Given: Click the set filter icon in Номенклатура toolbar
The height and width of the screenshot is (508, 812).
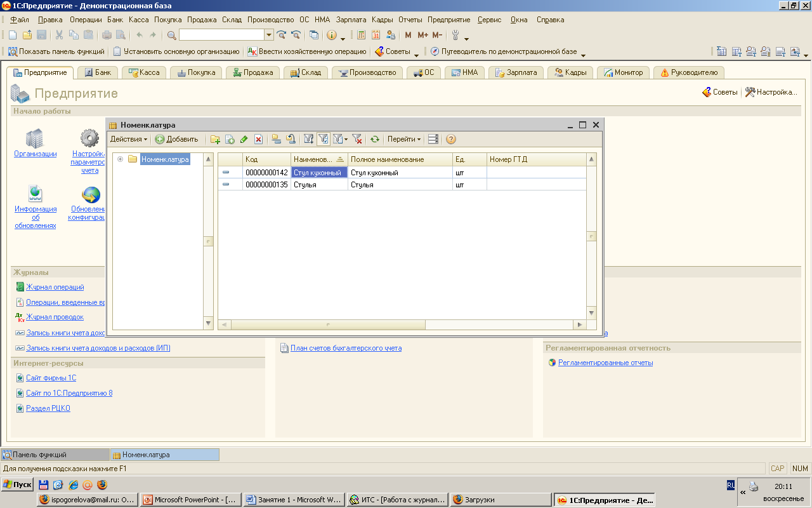Looking at the screenshot, I should (x=309, y=139).
